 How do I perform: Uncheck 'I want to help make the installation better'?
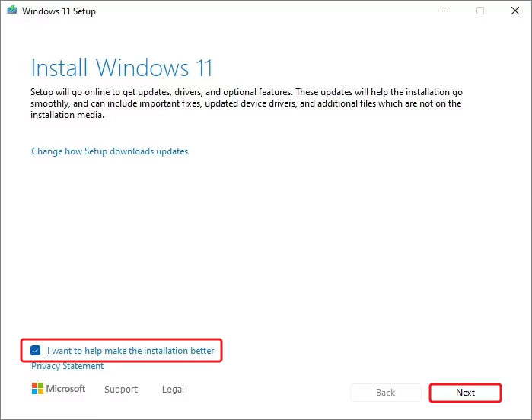(35, 350)
